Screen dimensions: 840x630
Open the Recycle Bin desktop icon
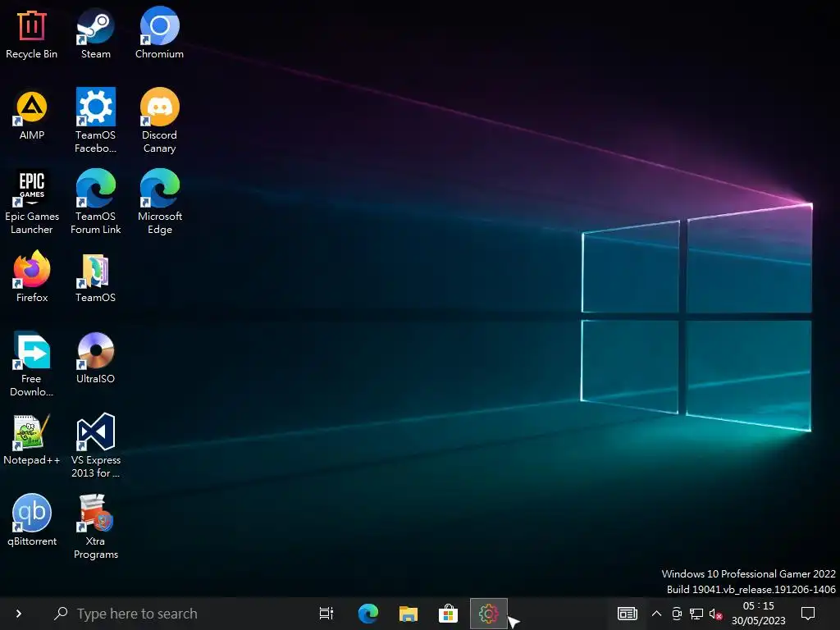point(32,33)
